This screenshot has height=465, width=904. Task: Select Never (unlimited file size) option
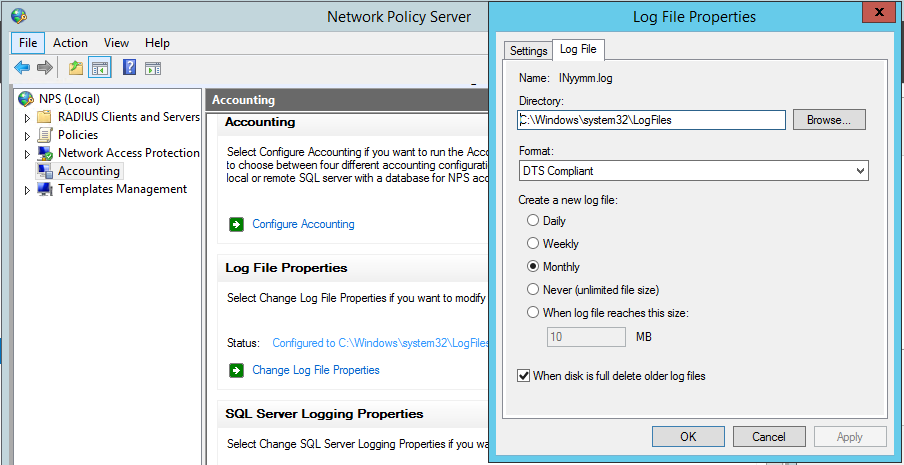533,289
